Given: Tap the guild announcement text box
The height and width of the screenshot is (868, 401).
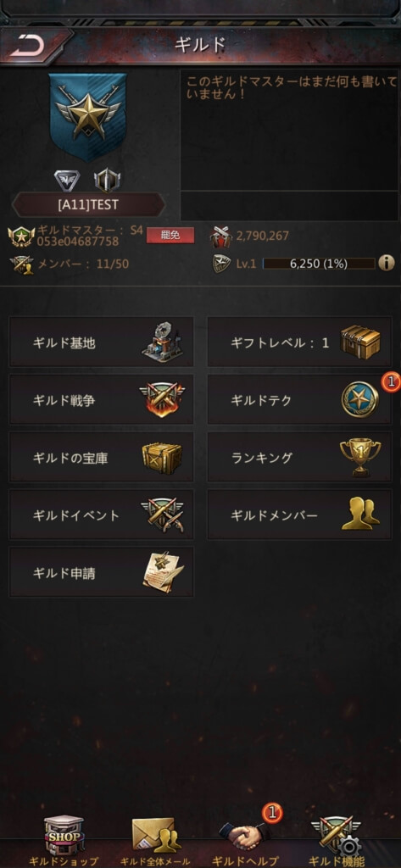Looking at the screenshot, I should (290, 130).
